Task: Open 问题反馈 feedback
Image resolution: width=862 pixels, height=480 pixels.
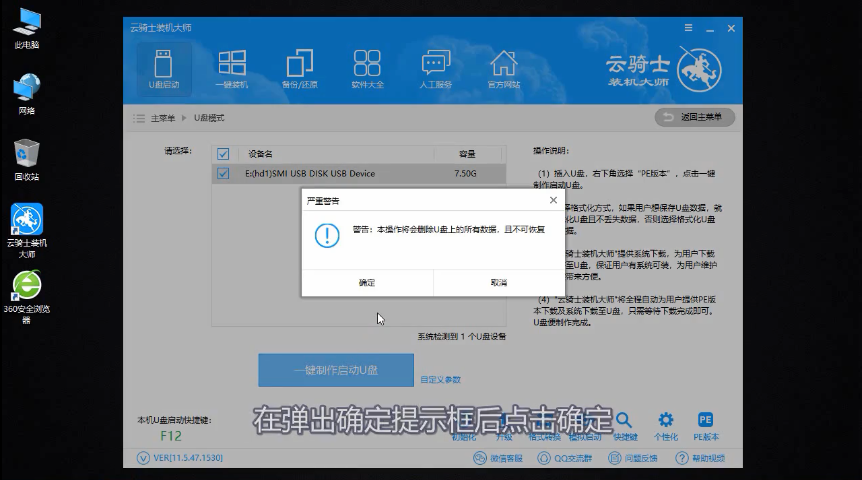Action: (633, 458)
